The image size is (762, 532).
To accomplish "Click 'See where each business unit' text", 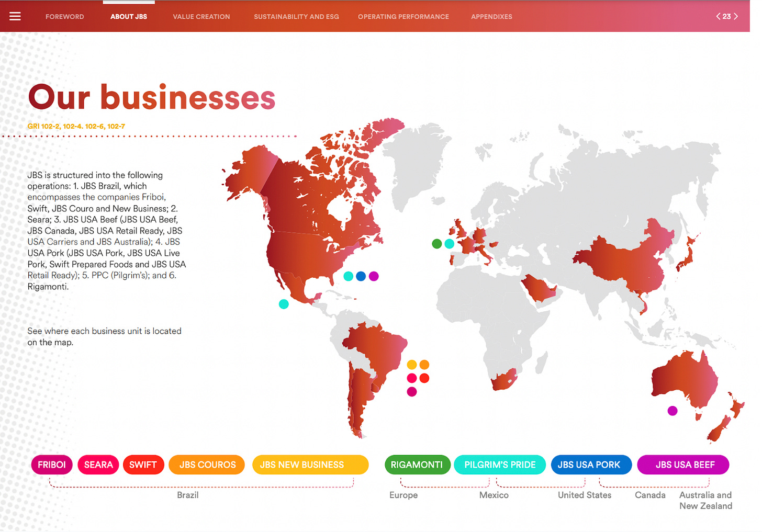I will coord(105,336).
